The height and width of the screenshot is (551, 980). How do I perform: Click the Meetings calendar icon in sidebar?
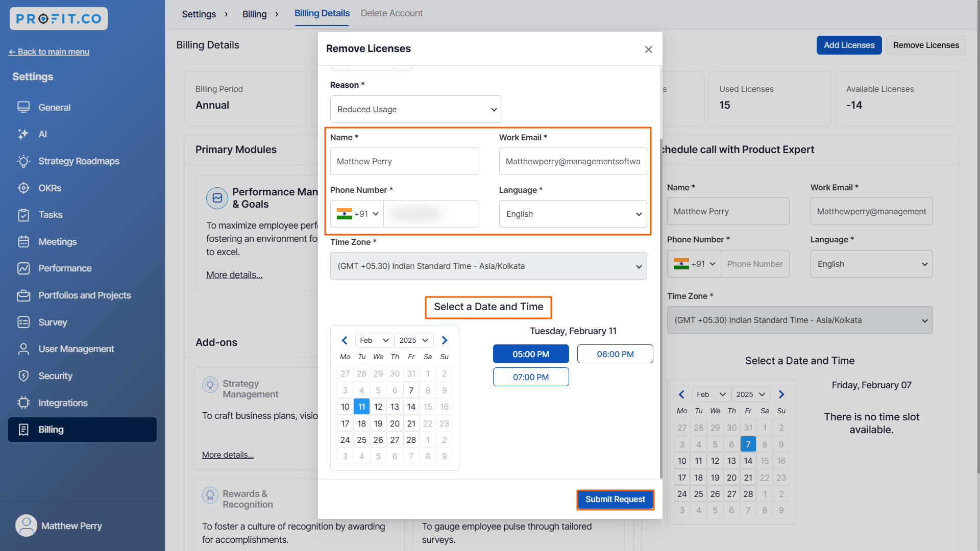click(x=23, y=242)
